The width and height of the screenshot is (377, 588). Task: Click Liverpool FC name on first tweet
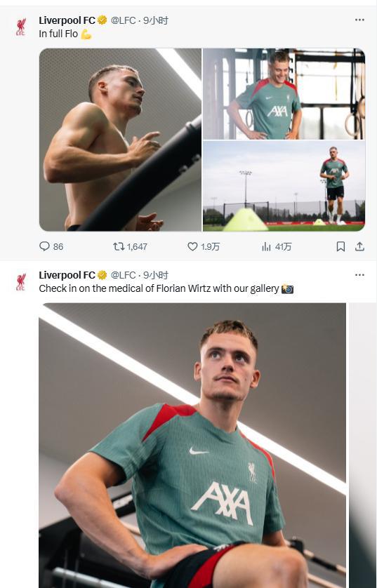[67, 20]
